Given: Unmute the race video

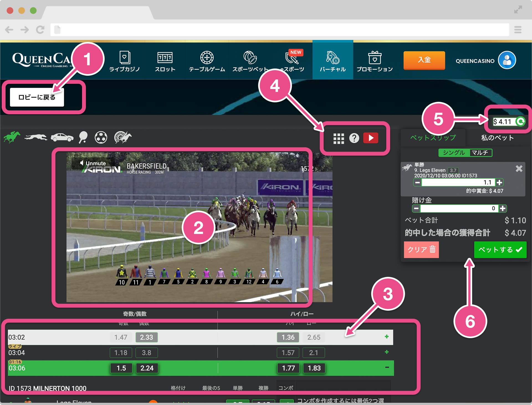Looking at the screenshot, I should tap(93, 163).
